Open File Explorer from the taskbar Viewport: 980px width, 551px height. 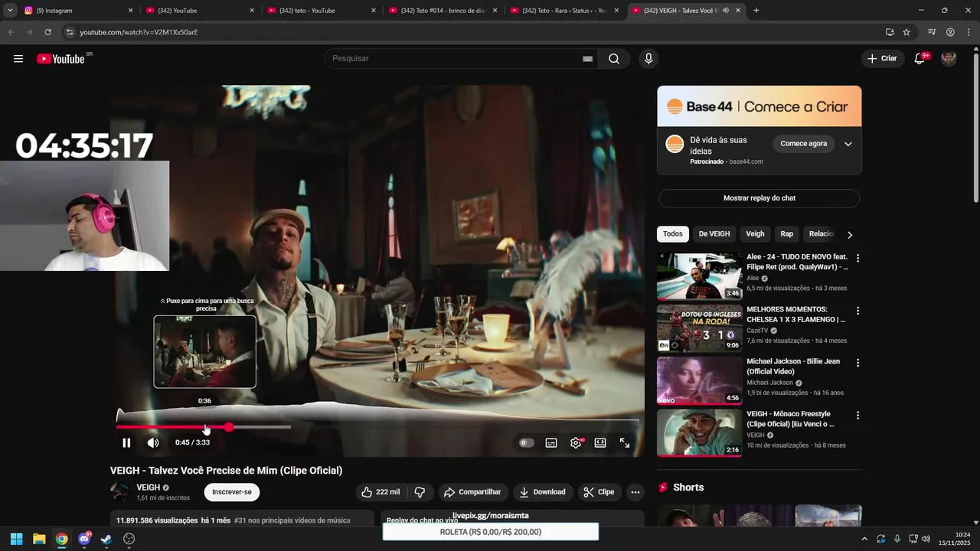click(39, 539)
